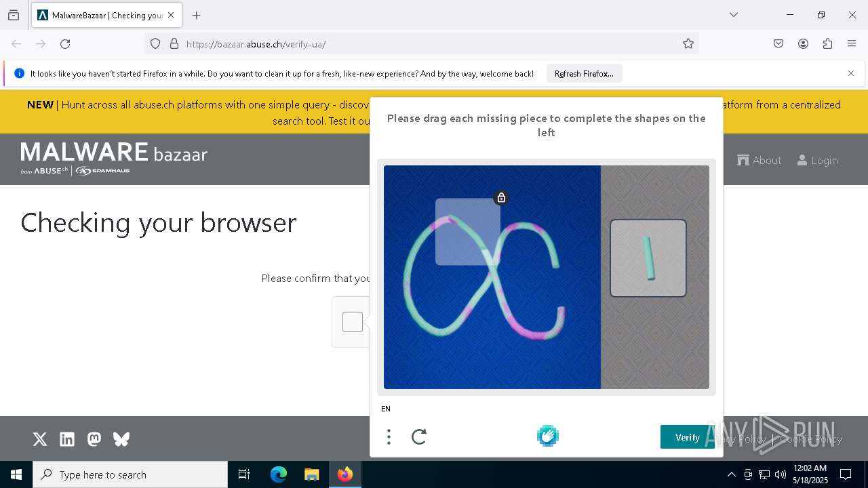
Task: Open Task View on taskbar
Action: coord(244,474)
